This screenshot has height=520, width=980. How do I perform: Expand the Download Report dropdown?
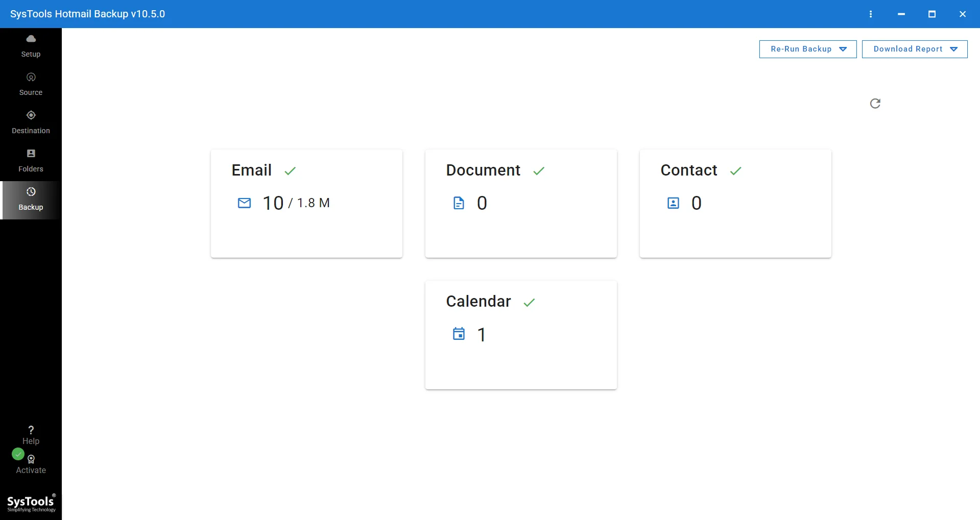click(915, 49)
